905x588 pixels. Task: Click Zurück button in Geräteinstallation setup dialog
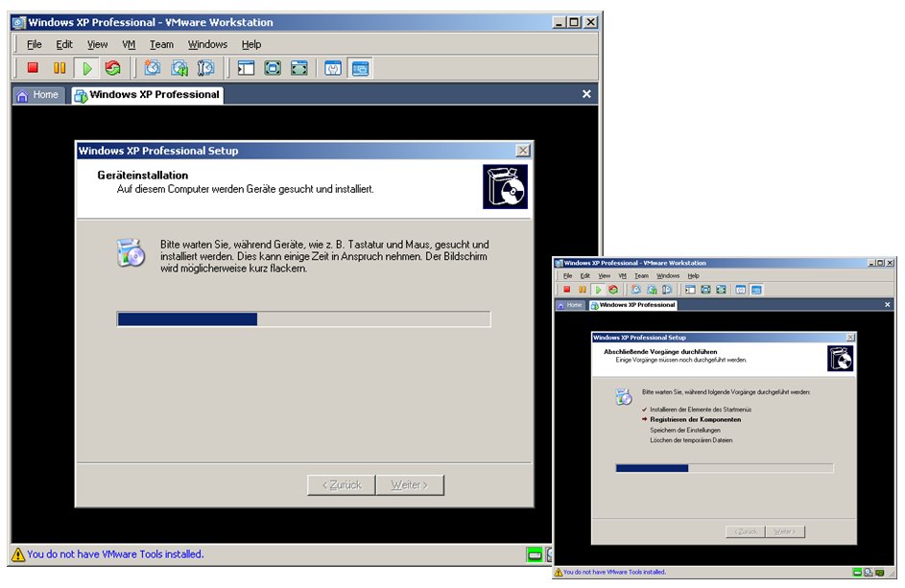click(342, 485)
